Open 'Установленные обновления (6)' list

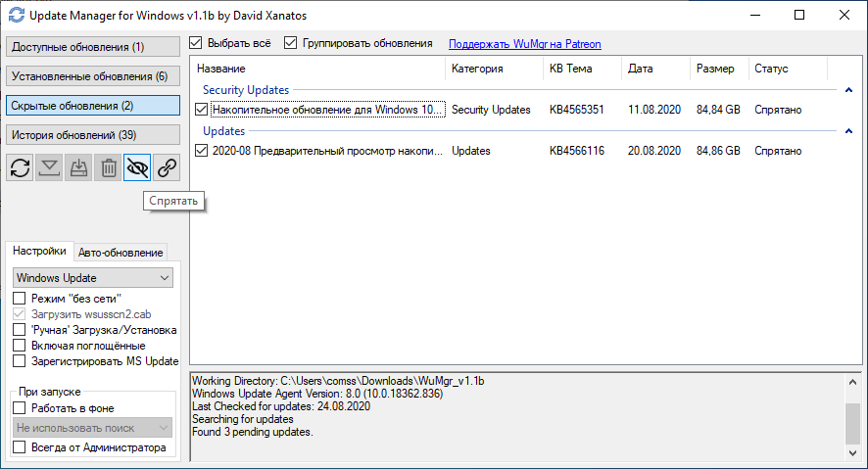tap(93, 75)
